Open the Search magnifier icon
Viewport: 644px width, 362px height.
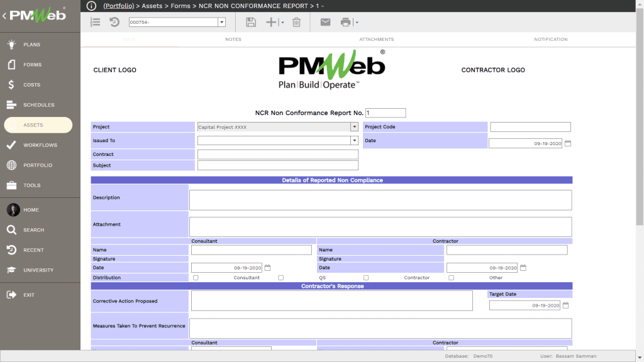pyautogui.click(x=11, y=230)
